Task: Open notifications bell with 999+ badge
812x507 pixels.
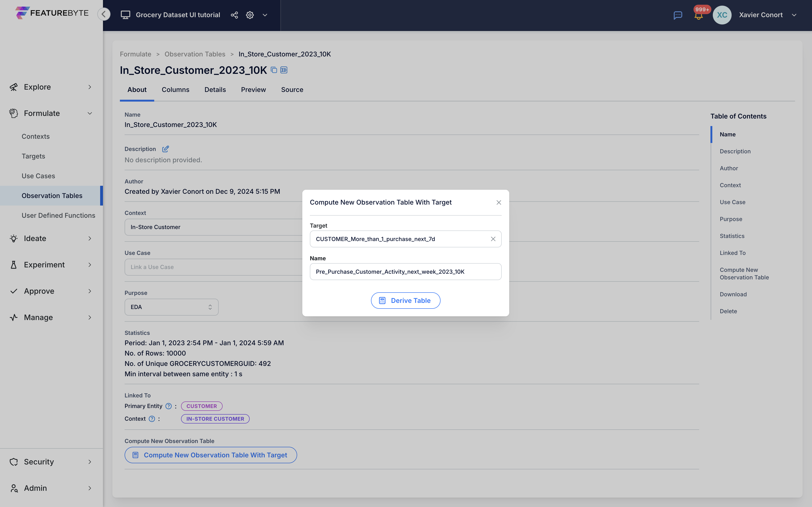Action: [x=698, y=15]
